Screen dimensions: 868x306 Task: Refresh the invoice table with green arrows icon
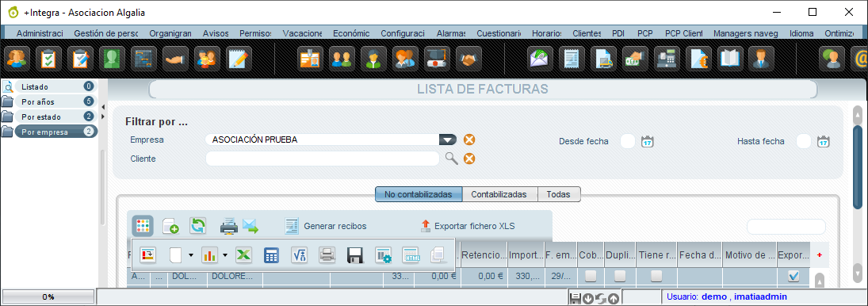[198, 226]
